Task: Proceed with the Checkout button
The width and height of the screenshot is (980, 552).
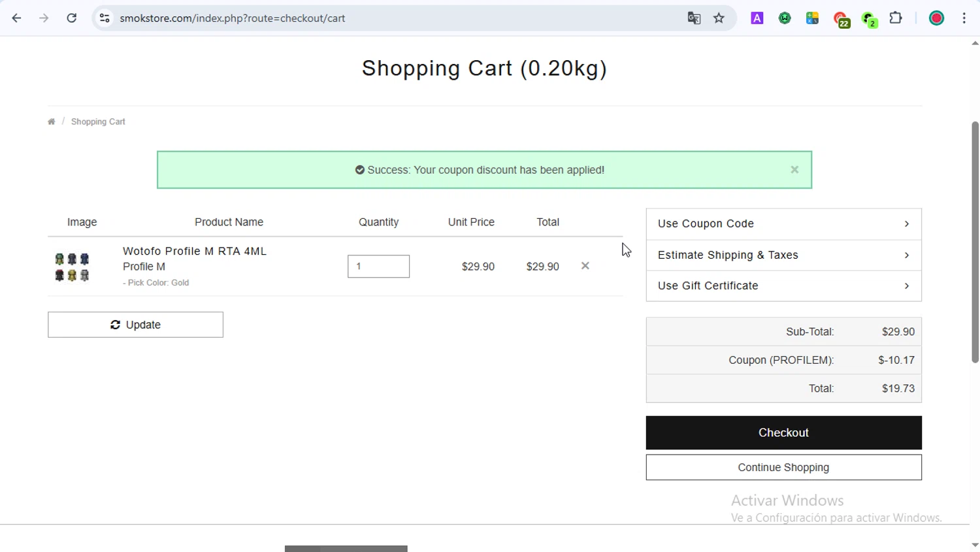Action: click(783, 432)
